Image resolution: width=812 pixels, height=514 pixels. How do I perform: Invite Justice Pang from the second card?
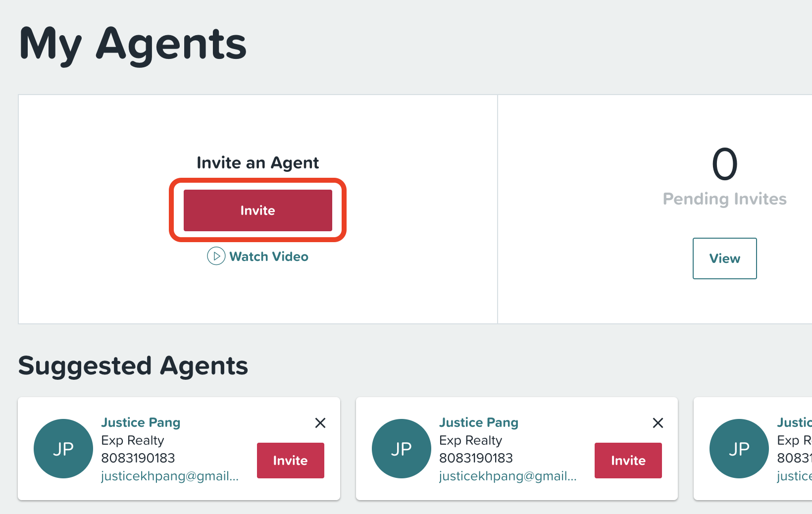tap(628, 461)
